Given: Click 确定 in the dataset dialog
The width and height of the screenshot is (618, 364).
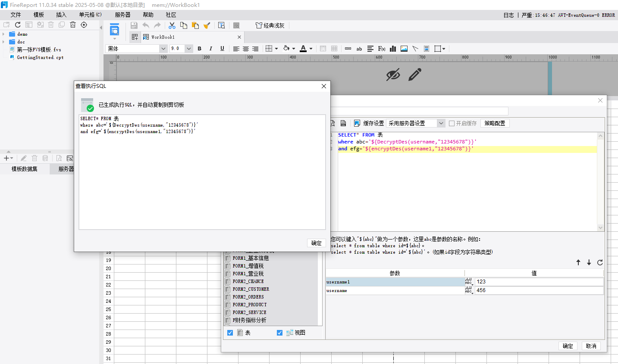Looking at the screenshot, I should tap(568, 346).
